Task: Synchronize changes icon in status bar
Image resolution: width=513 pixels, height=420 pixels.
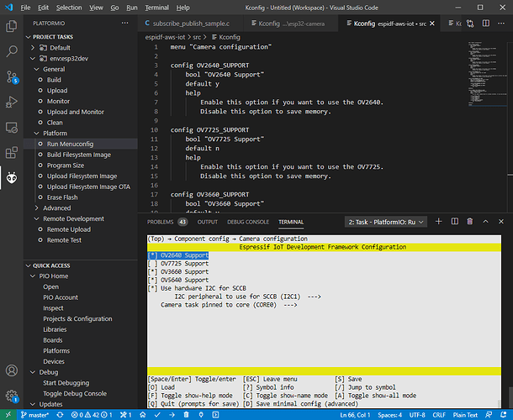Action: 61,415
